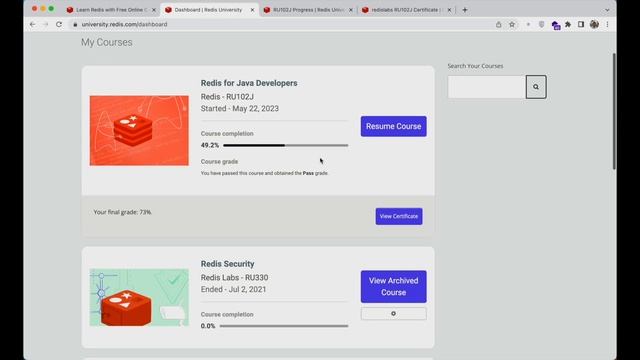Screen dimensions: 640x360
Task: Open the profile avatar menu
Action: (594, 24)
